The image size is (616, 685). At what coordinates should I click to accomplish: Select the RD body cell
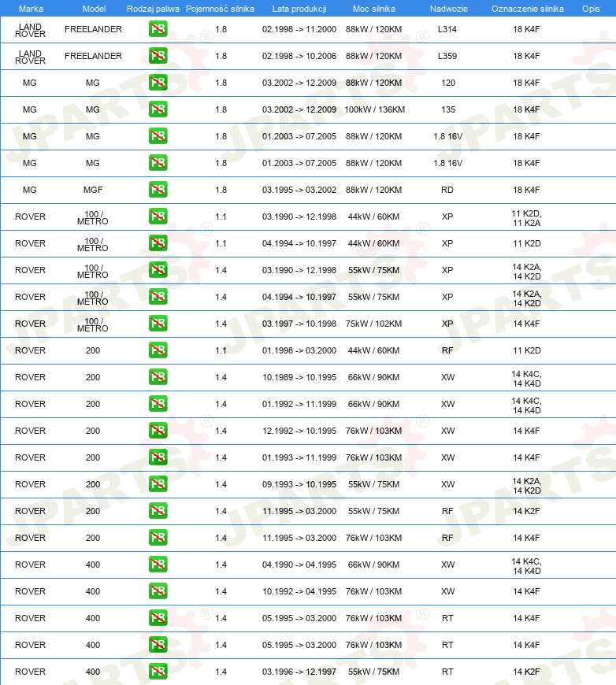[447, 190]
